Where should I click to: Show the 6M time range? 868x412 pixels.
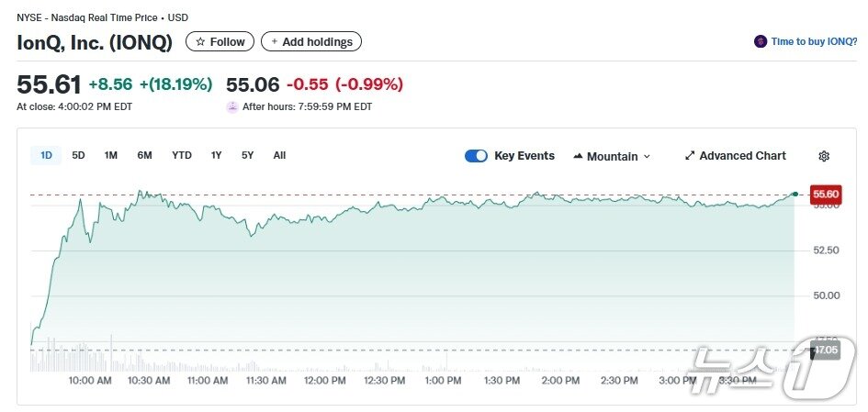click(x=144, y=155)
